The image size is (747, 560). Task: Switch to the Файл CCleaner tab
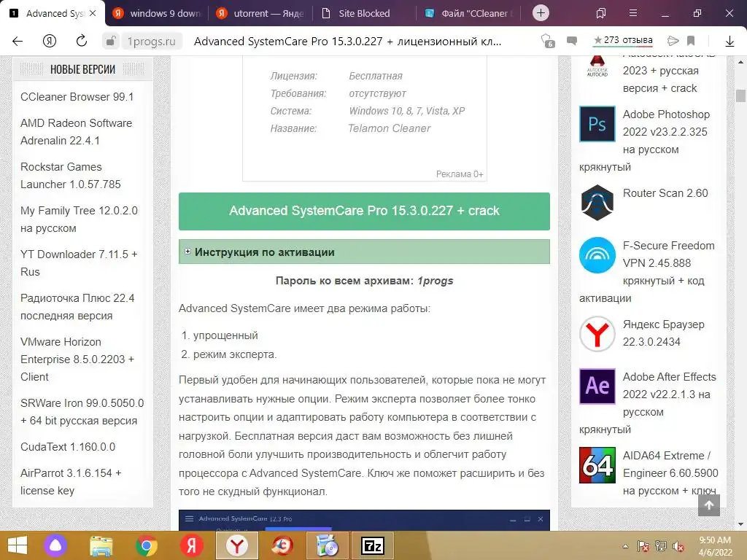[x=469, y=13]
